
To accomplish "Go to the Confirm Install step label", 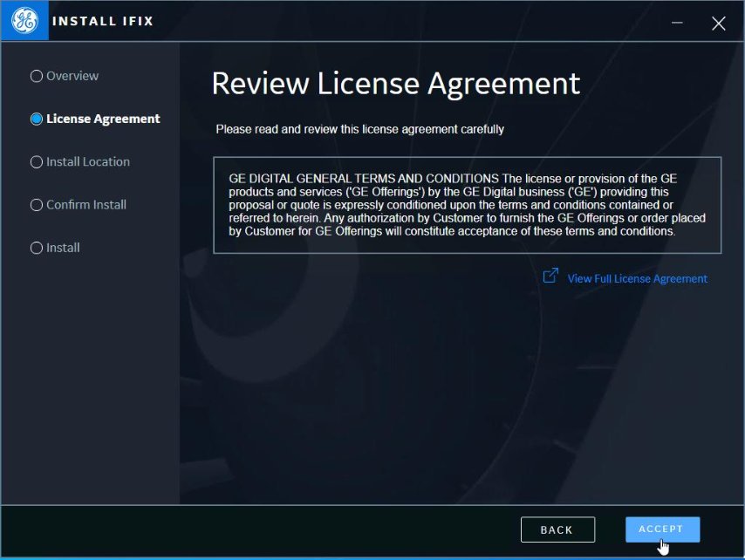I will (86, 205).
